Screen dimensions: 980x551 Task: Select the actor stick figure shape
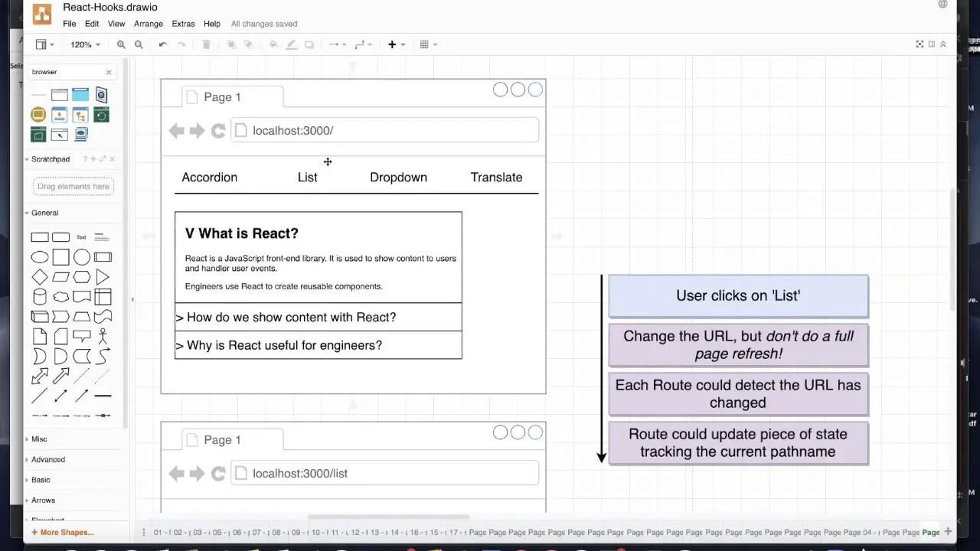point(103,337)
